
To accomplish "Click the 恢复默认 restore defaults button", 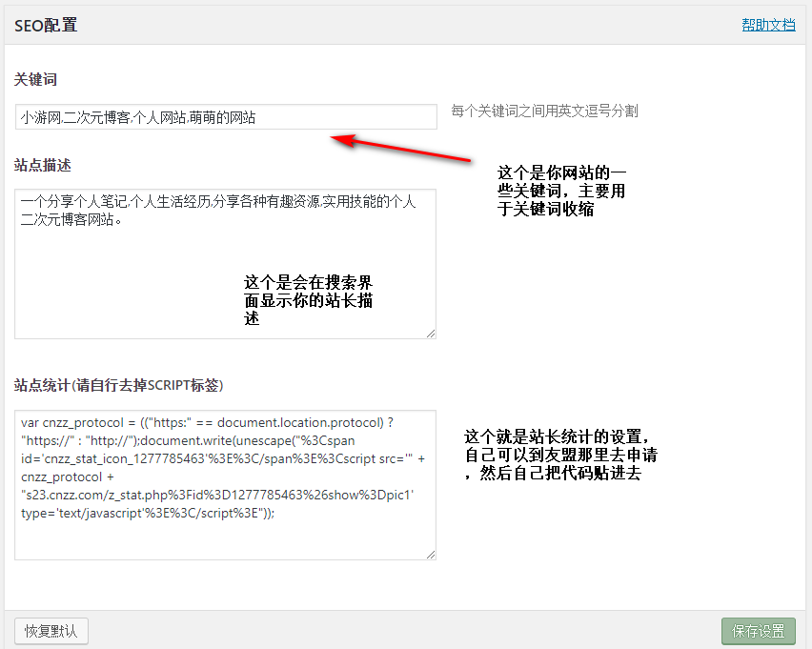I will [x=51, y=632].
